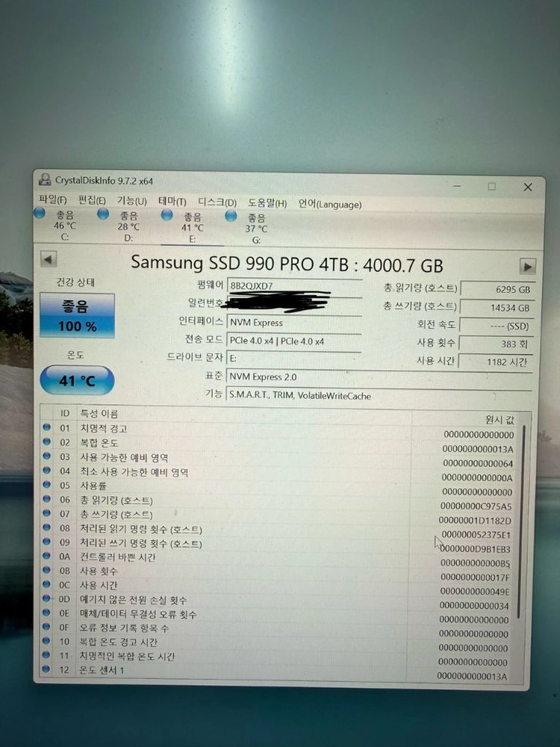Maximize the CrystalDiskInfo window
The width and height of the screenshot is (560, 747).
(491, 186)
